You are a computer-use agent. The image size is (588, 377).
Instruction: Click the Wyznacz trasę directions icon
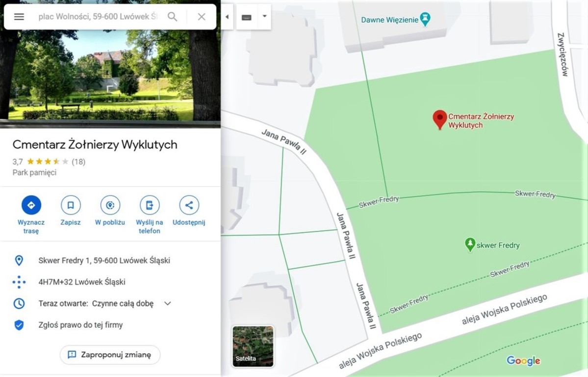coord(31,205)
